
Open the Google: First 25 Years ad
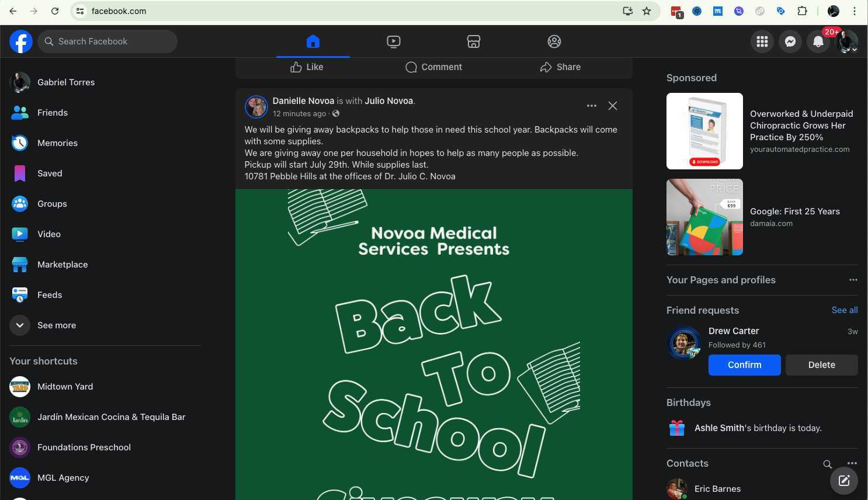pyautogui.click(x=762, y=217)
